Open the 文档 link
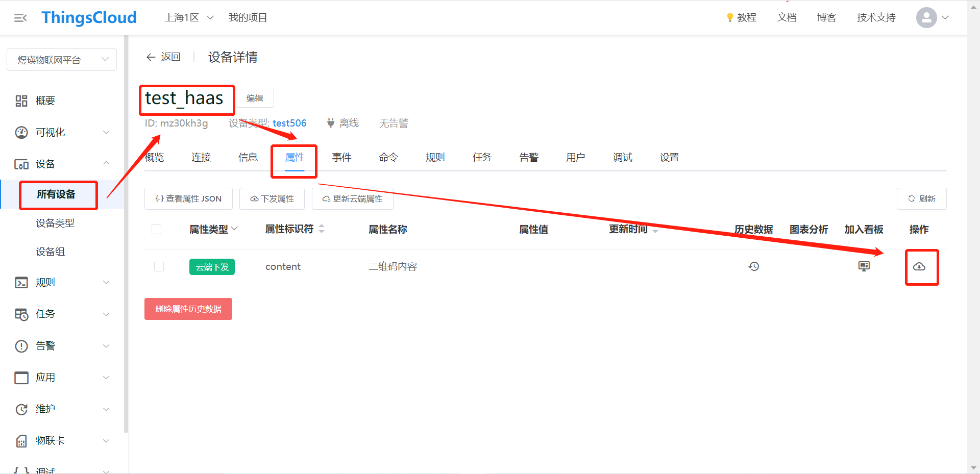This screenshot has width=980, height=474. (x=787, y=17)
